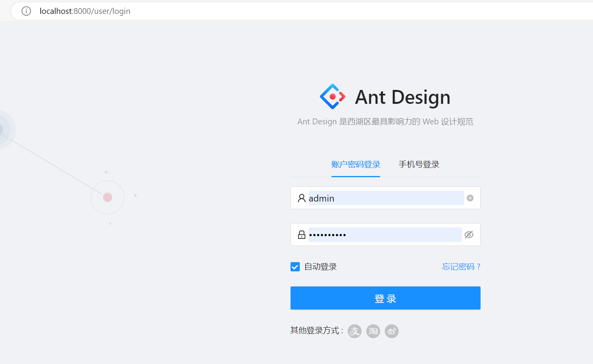Sign in with Alipay icon
Viewport: 593px width, 364px height.
[x=355, y=331]
